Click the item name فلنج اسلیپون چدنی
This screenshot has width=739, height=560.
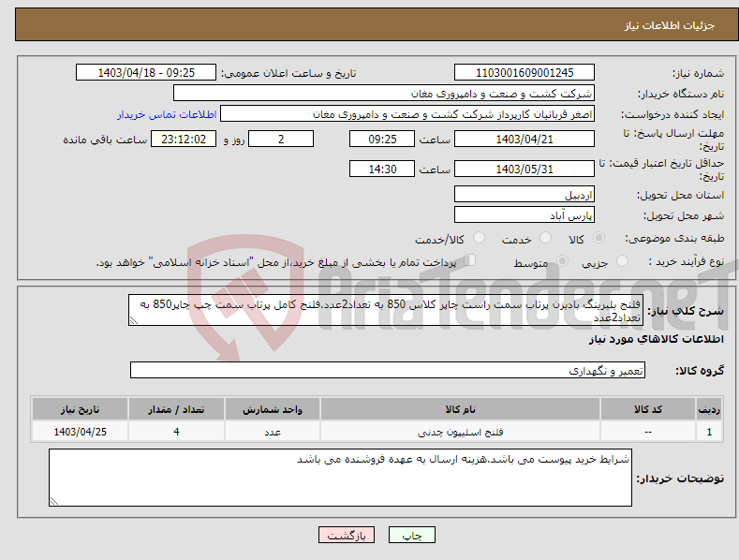click(x=460, y=432)
